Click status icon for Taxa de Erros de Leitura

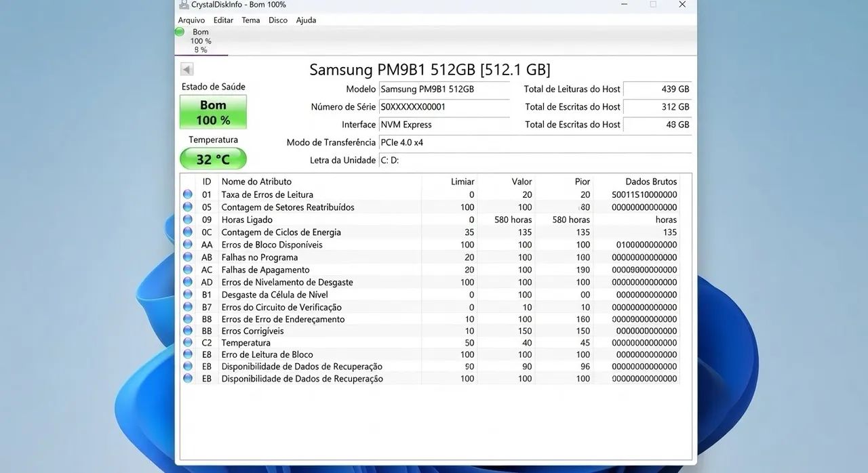tap(188, 194)
